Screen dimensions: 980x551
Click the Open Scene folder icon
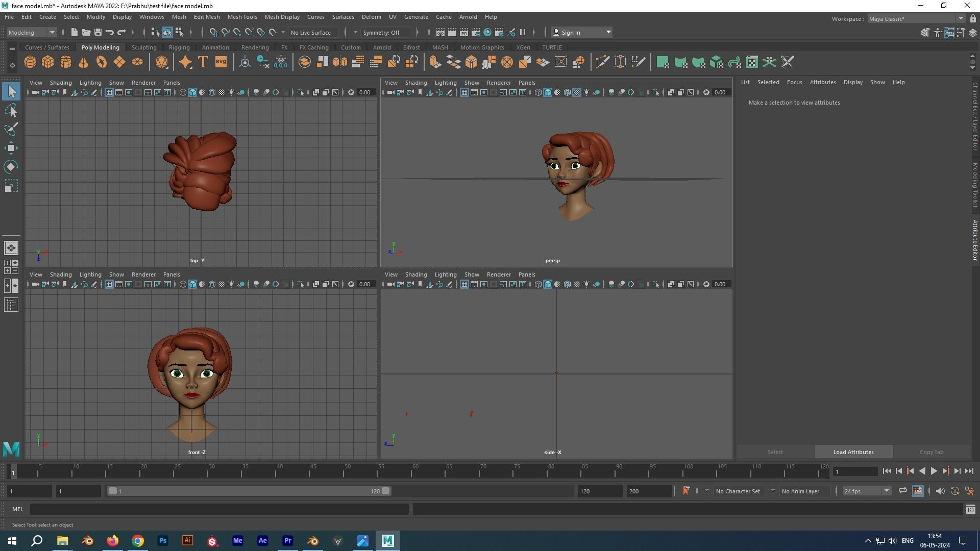point(86,32)
